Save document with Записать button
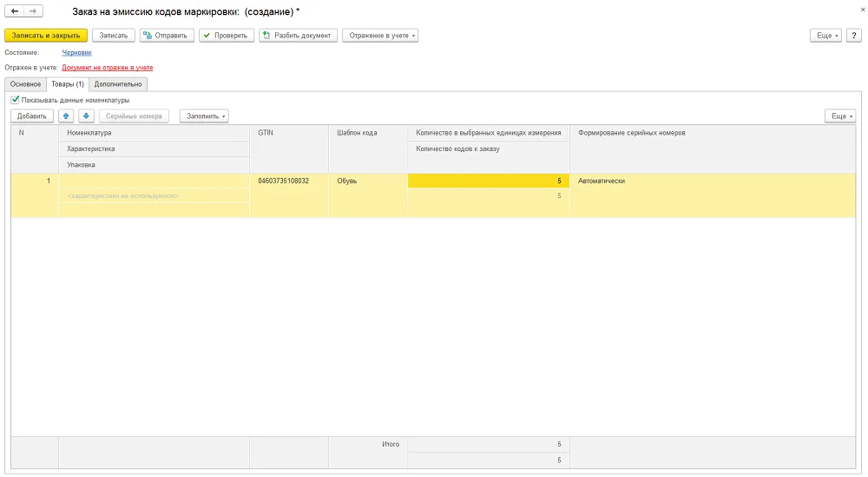 point(114,36)
